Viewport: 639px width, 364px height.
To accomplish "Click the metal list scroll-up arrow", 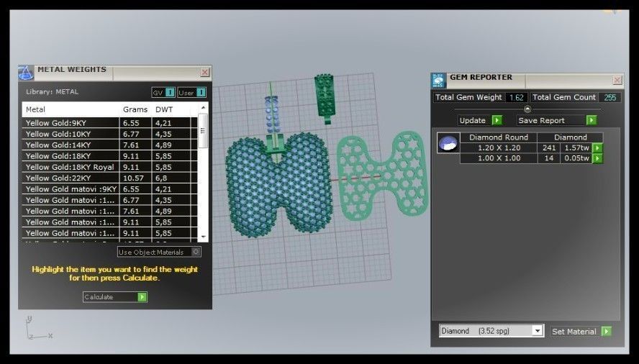I will point(203,108).
